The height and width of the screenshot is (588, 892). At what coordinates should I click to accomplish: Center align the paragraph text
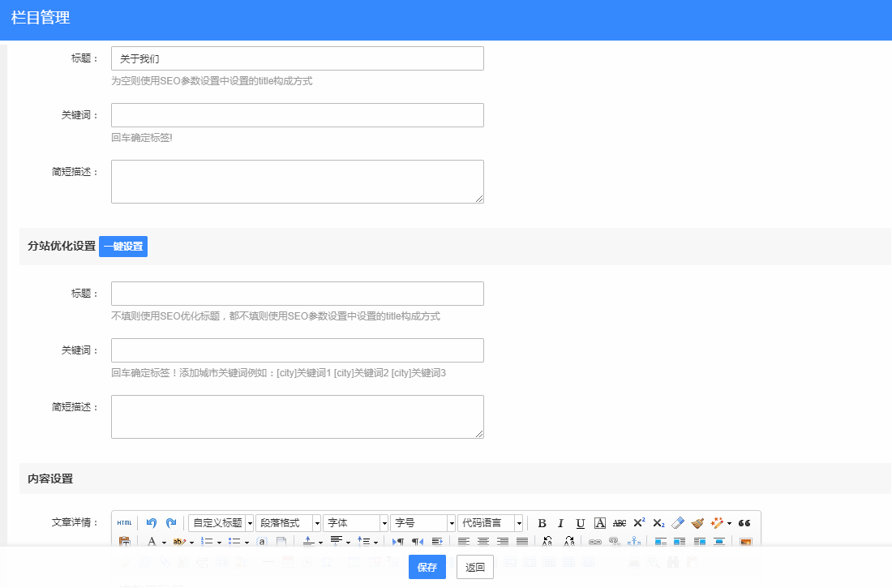[483, 541]
